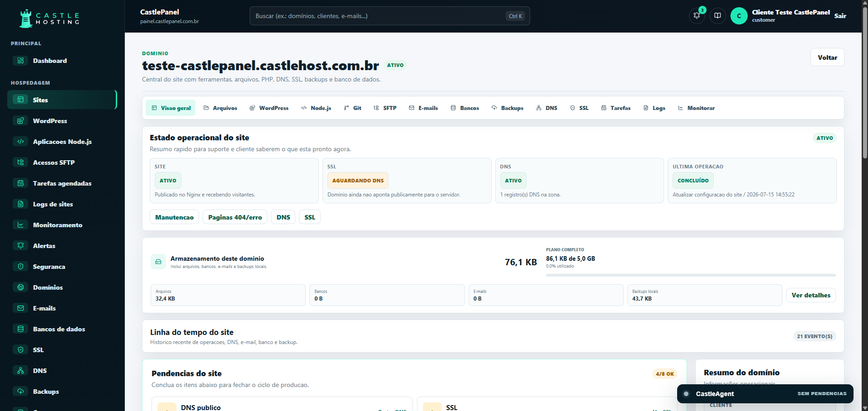Open the Arquivos tab
The height and width of the screenshot is (411, 868).
(220, 108)
